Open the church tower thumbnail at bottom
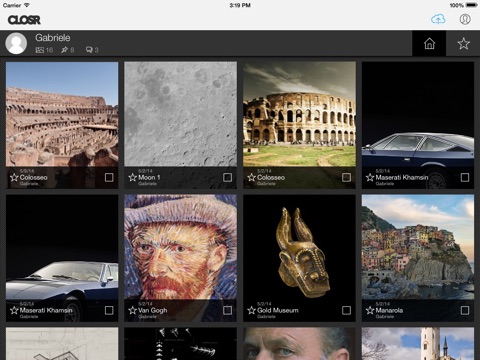The image size is (480, 360). click(418, 344)
